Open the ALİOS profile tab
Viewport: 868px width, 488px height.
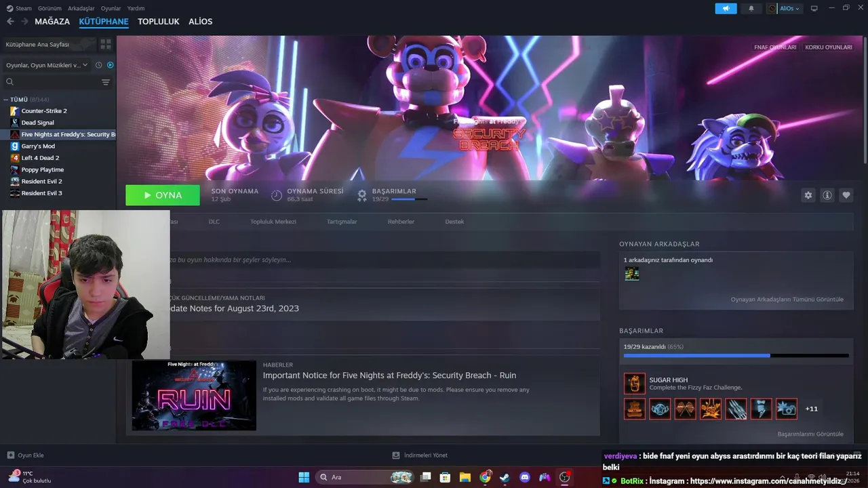pyautogui.click(x=200, y=22)
